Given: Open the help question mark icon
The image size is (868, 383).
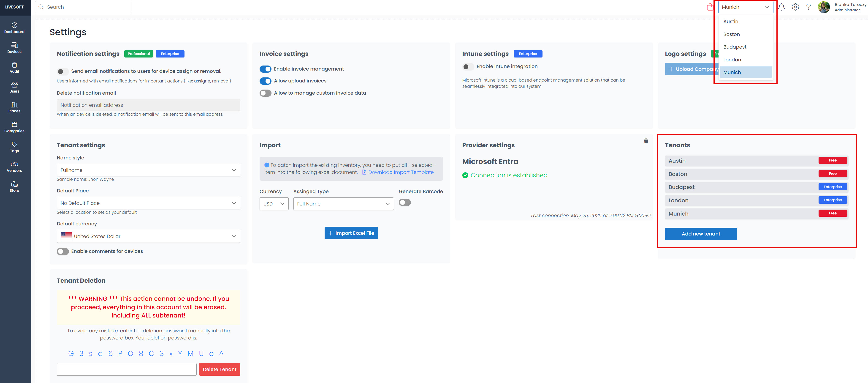Looking at the screenshot, I should click(x=808, y=7).
